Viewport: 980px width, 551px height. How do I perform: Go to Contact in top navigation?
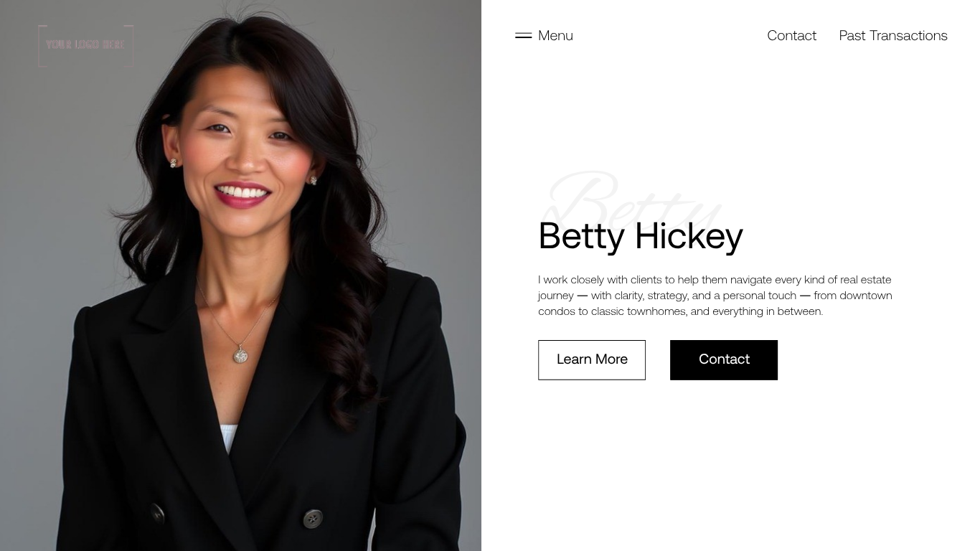point(791,35)
